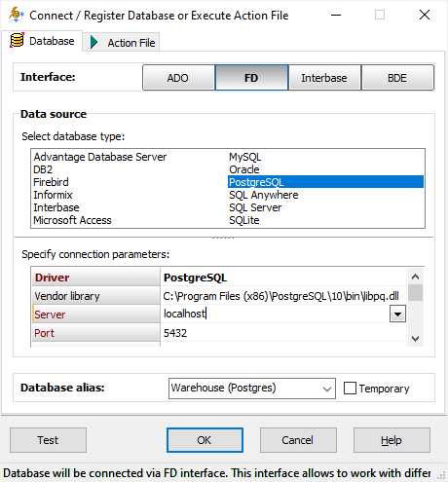Click the parameters scrollbar up arrow
448x482 pixels.
click(415, 277)
